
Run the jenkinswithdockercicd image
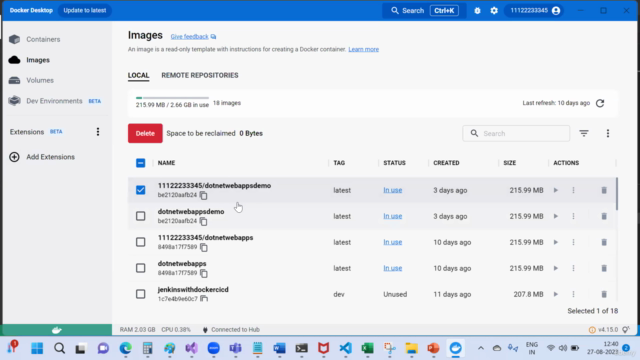point(556,294)
